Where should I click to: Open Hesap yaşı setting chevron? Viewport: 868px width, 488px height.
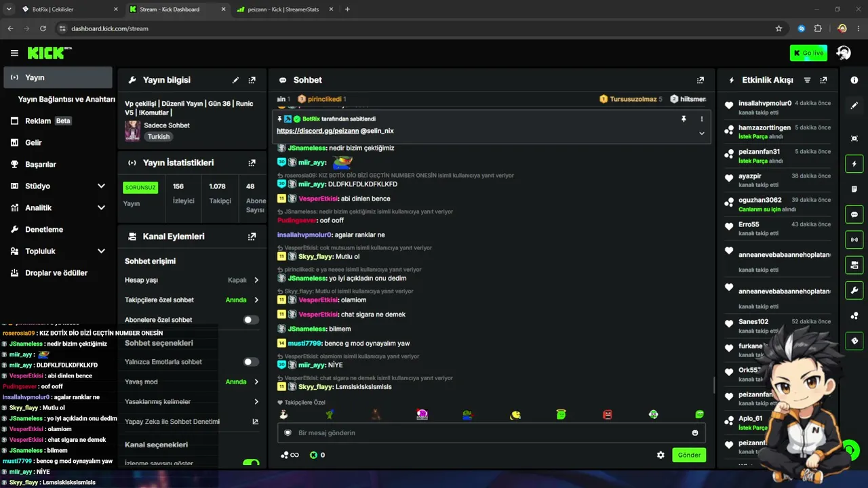pyautogui.click(x=256, y=280)
